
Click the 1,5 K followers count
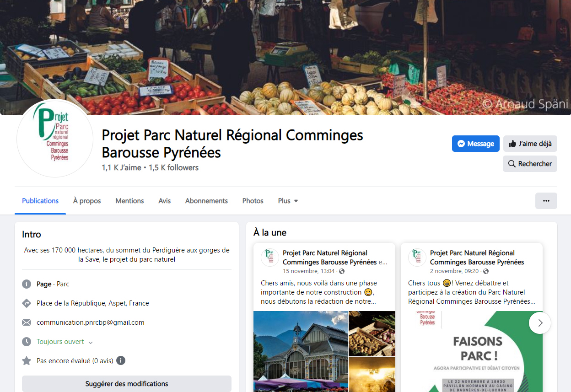173,168
